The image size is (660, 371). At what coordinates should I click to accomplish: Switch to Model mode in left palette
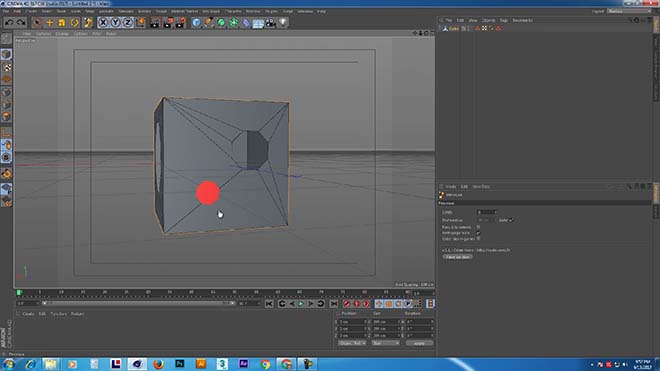tap(6, 54)
